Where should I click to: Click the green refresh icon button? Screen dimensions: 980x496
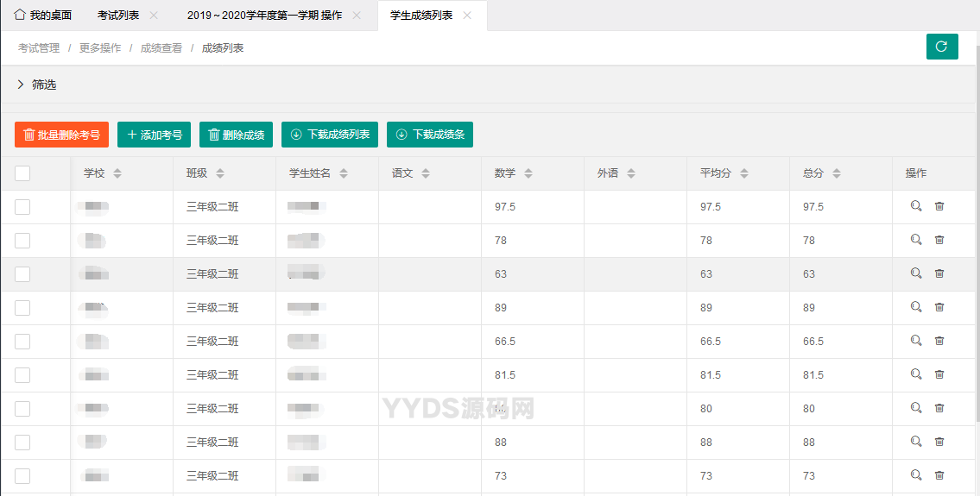pos(942,47)
